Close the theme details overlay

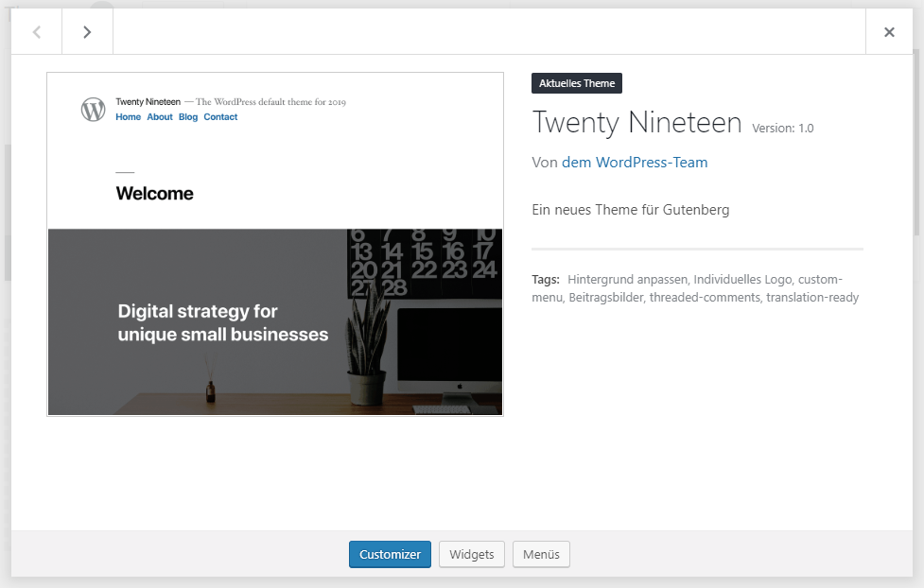click(x=889, y=32)
